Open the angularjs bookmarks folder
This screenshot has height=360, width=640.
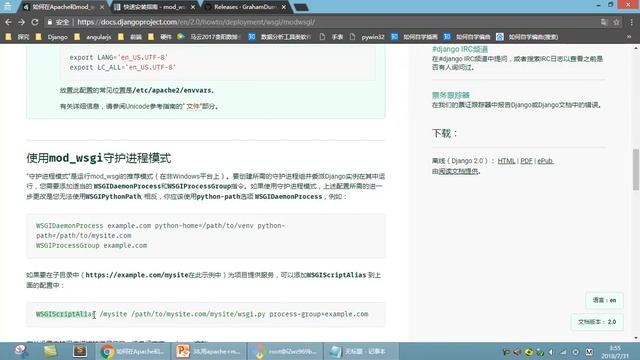click(93, 37)
